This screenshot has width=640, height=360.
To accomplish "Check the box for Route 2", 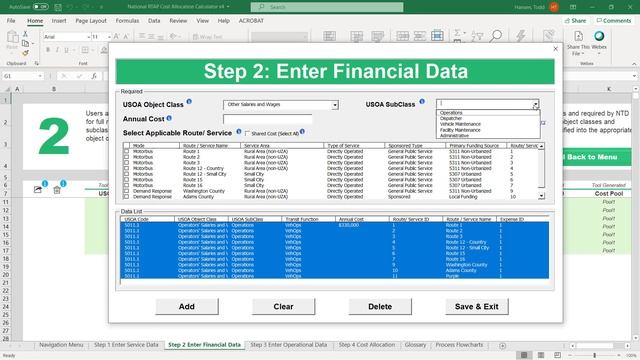I will coord(126,157).
